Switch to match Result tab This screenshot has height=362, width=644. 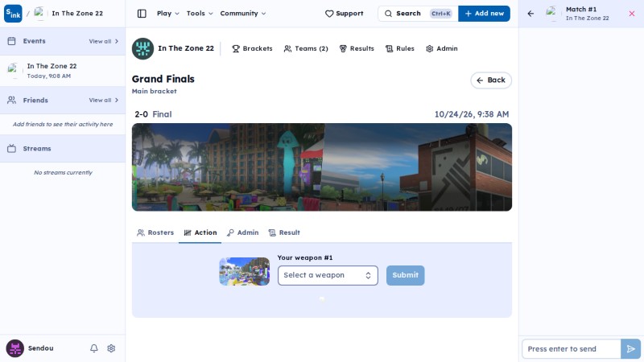284,232
